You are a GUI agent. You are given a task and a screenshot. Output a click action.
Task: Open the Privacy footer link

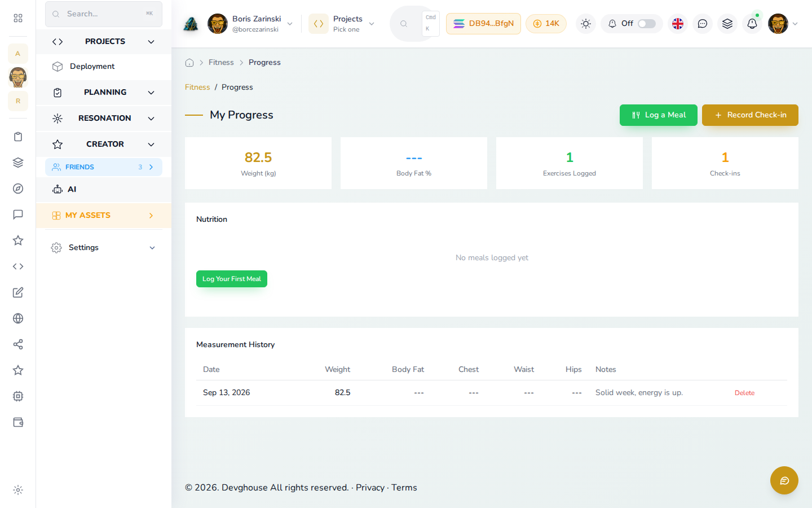point(370,488)
